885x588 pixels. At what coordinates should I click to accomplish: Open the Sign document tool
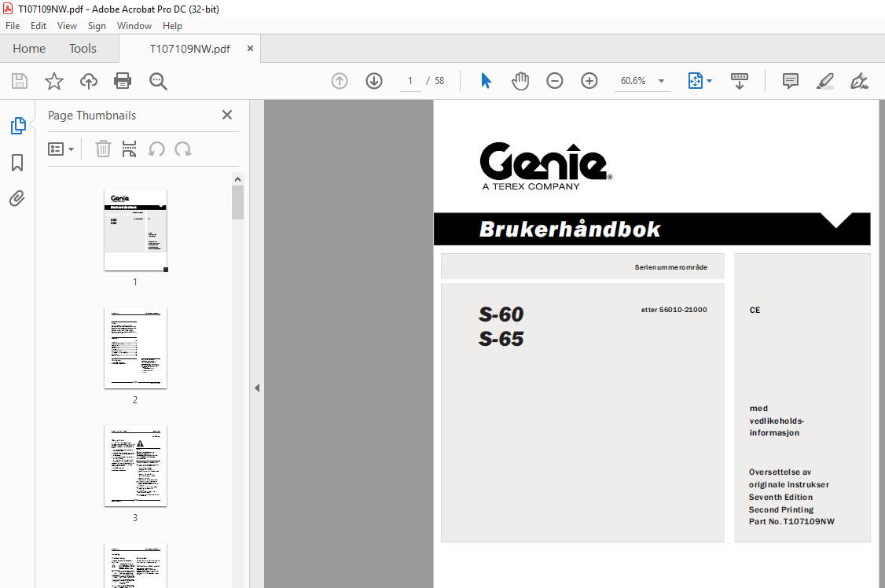pyautogui.click(x=859, y=81)
